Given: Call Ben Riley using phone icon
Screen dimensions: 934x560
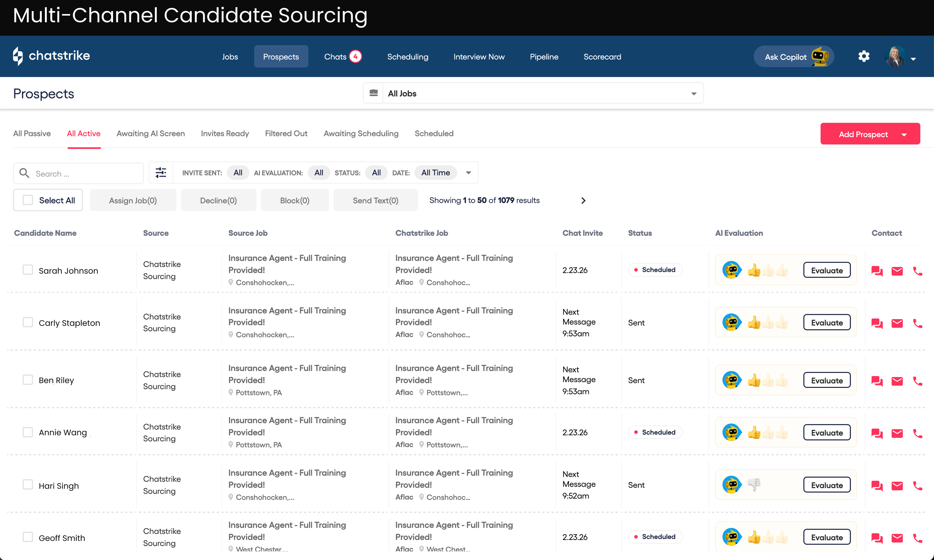Looking at the screenshot, I should point(917,381).
